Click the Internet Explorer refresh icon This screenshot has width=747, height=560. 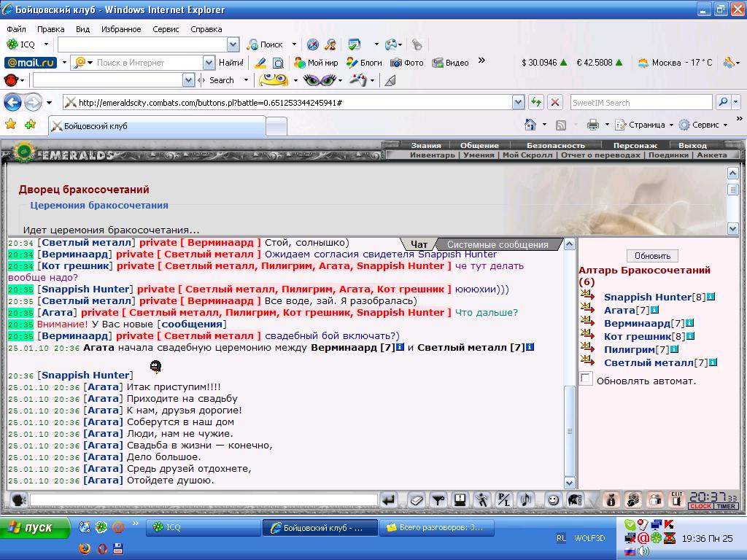click(x=536, y=102)
